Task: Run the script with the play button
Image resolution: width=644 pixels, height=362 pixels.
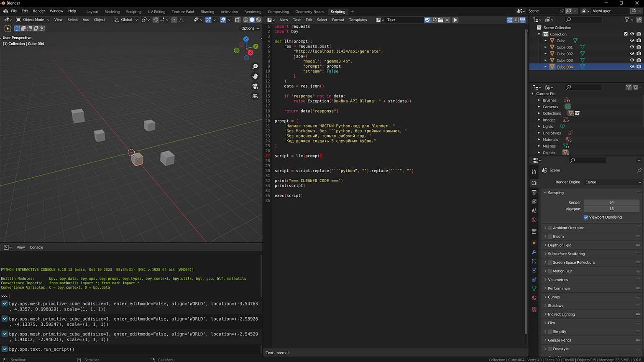Action: click(x=455, y=20)
